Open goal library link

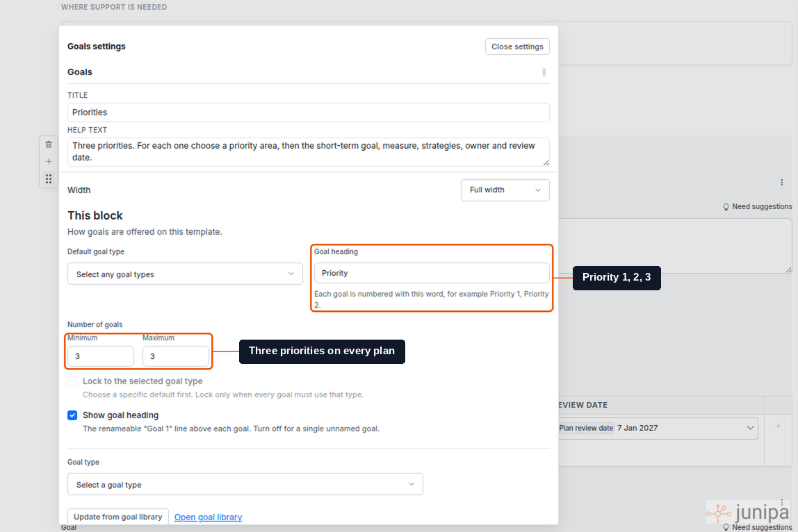tap(208, 517)
